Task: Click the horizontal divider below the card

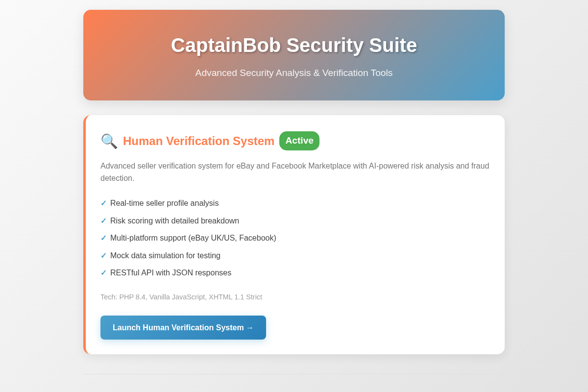Action: click(x=294, y=374)
